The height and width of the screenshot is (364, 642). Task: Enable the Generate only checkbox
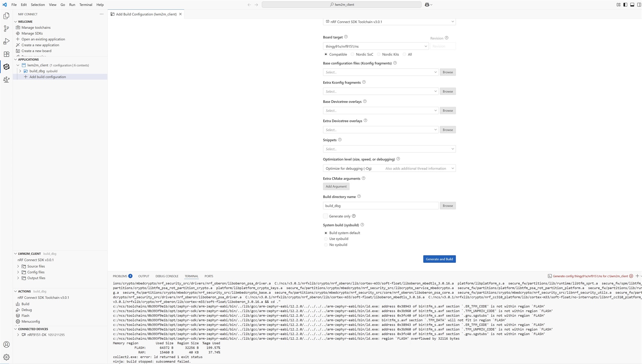[x=325, y=216]
